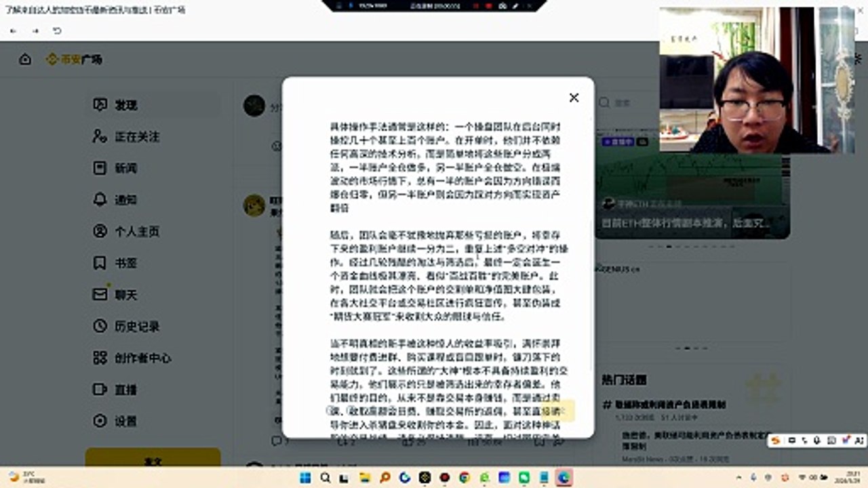Open 直播 (Live) in sidebar
This screenshot has height=488, width=868.
(154, 390)
